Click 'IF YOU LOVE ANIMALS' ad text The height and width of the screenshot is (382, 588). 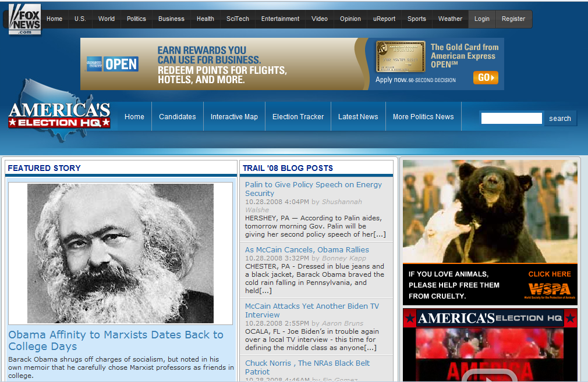pos(454,285)
